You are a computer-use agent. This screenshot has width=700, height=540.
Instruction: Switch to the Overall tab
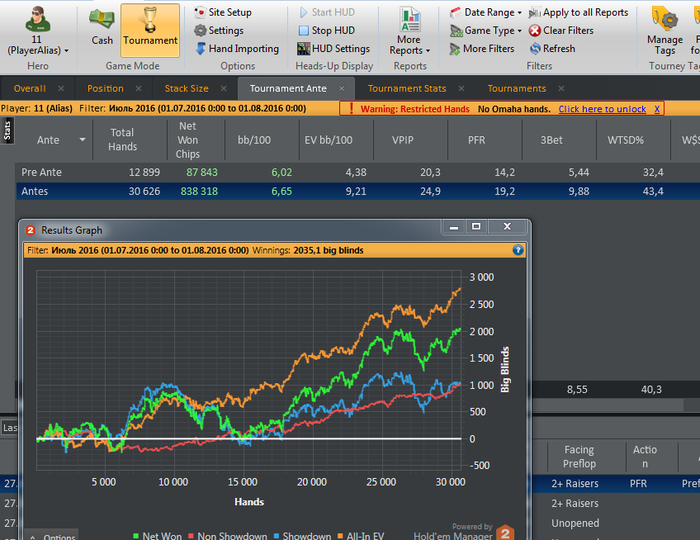point(29,88)
